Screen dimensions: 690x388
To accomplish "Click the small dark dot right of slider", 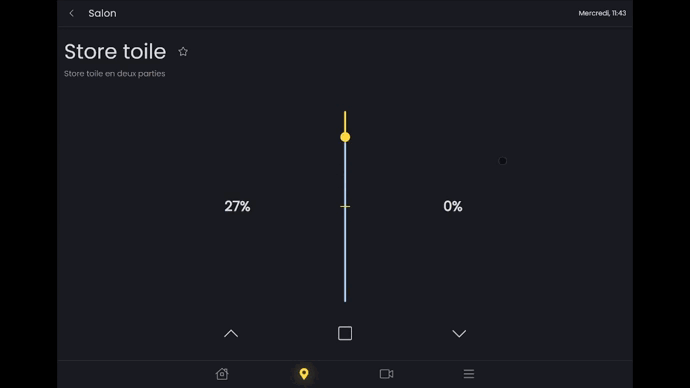I will [503, 161].
